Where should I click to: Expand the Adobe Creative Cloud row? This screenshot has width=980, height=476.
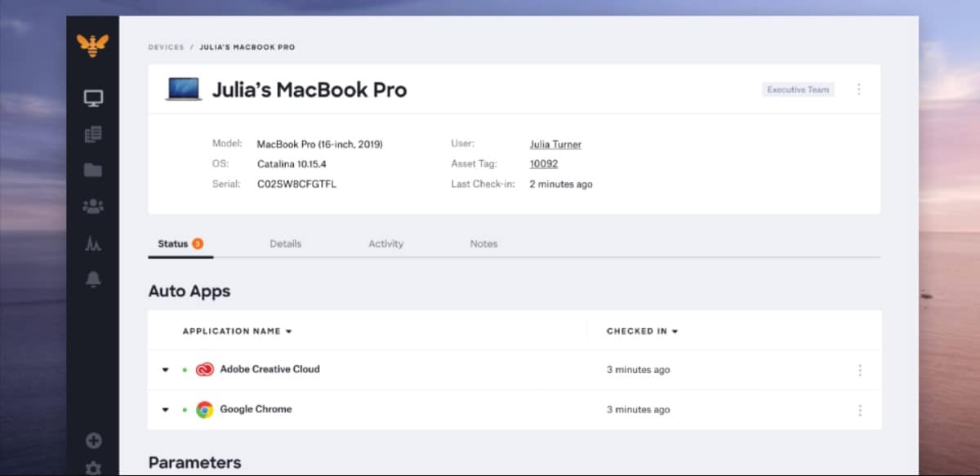[165, 370]
